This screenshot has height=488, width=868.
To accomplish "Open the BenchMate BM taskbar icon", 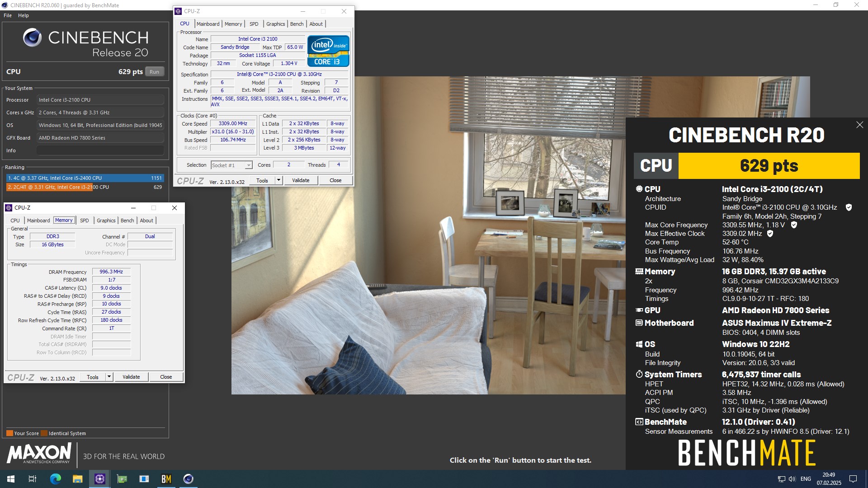I will tap(166, 479).
